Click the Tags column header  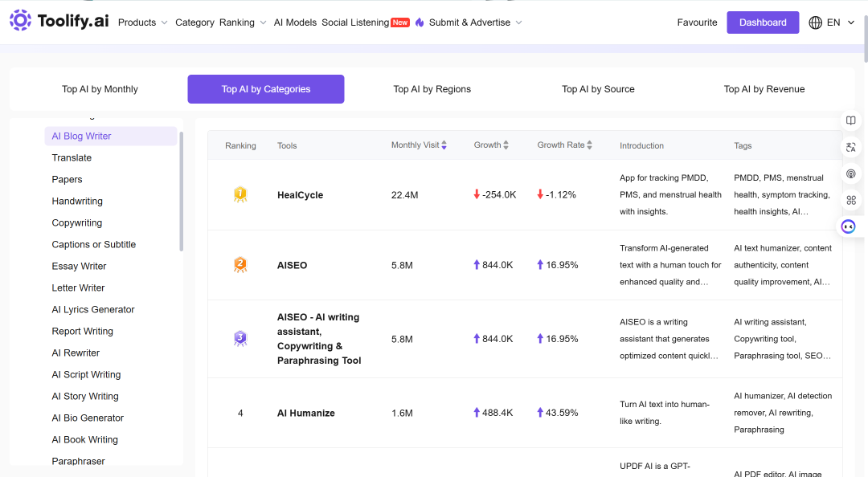click(743, 145)
